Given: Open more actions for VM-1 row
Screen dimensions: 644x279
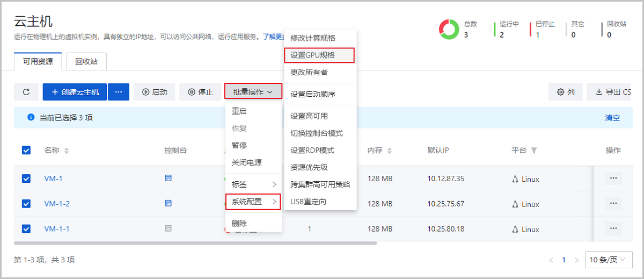Looking at the screenshot, I should point(613,178).
